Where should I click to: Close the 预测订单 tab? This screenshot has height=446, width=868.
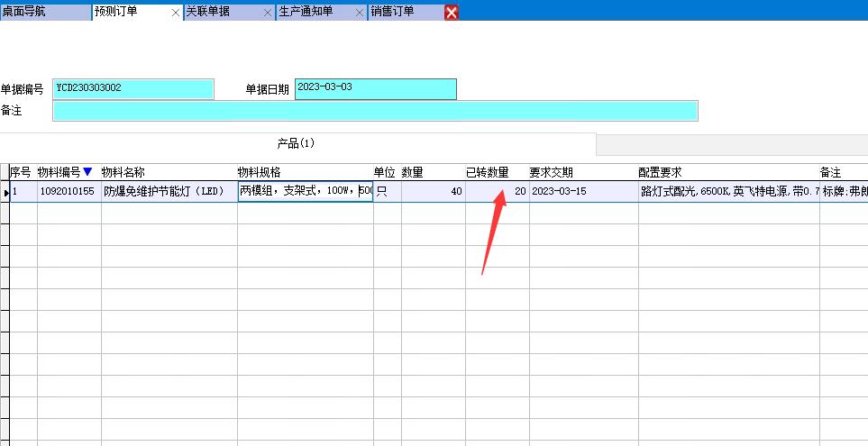pos(175,13)
